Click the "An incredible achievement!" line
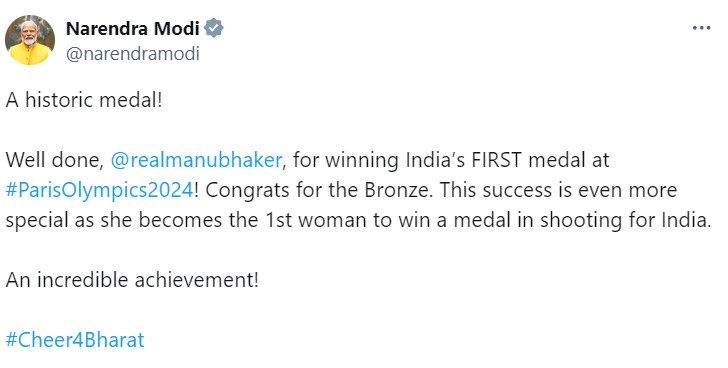Image resolution: width=728 pixels, height=368 pixels. click(x=132, y=280)
